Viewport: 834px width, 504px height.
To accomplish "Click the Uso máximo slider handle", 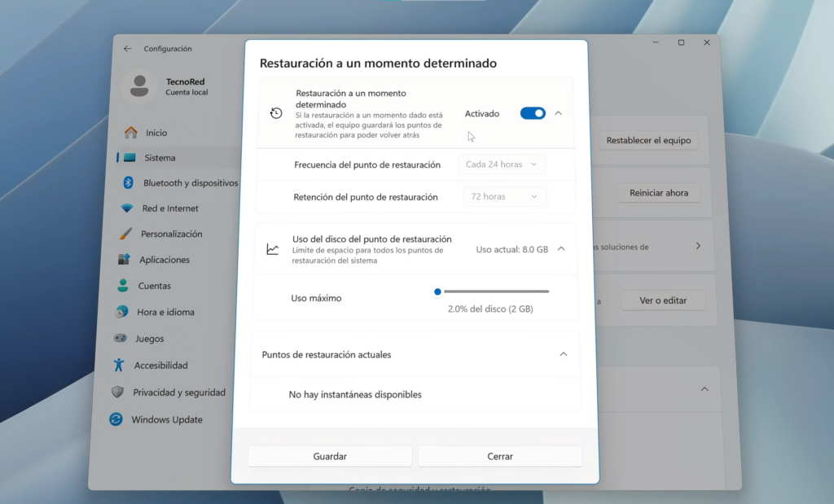I will point(437,291).
